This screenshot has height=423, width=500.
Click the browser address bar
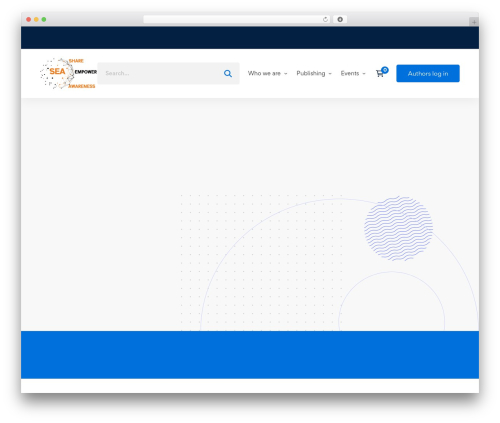237,19
